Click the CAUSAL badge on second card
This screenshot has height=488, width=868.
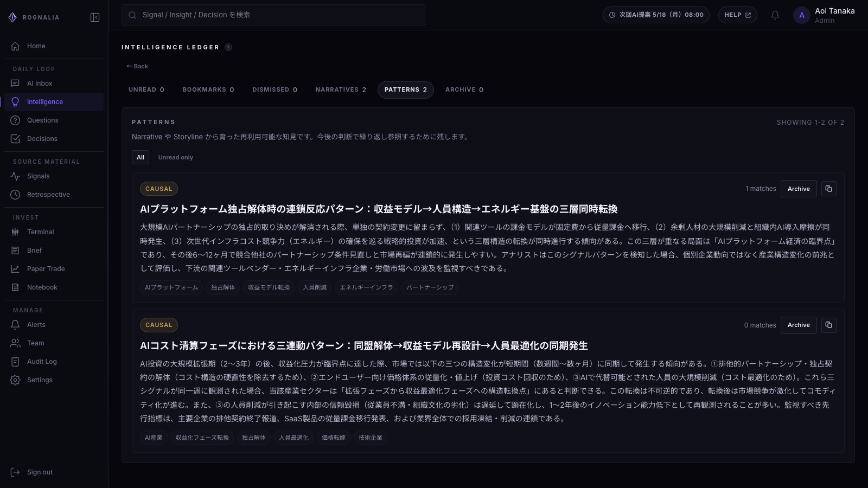tap(159, 325)
